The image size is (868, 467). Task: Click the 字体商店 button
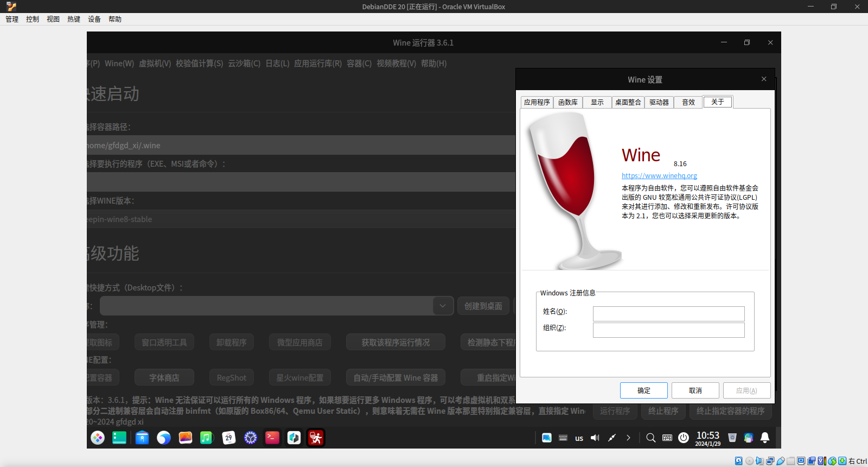[164, 377]
